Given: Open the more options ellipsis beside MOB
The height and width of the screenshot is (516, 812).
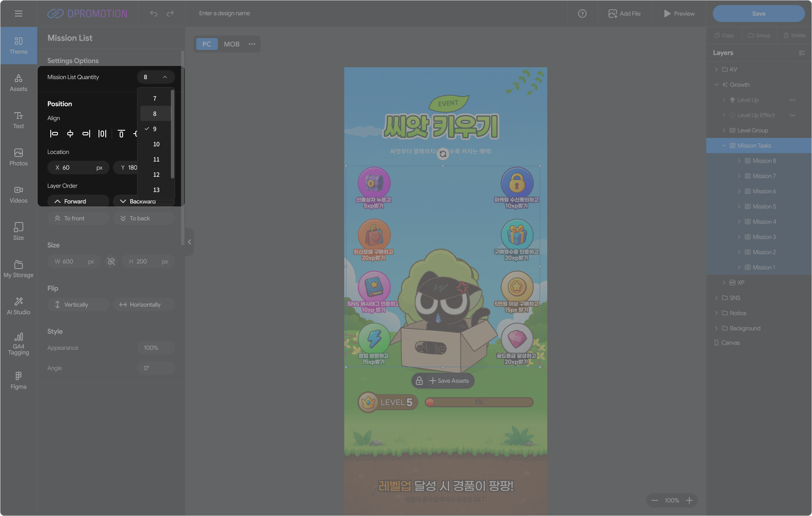Looking at the screenshot, I should [252, 44].
